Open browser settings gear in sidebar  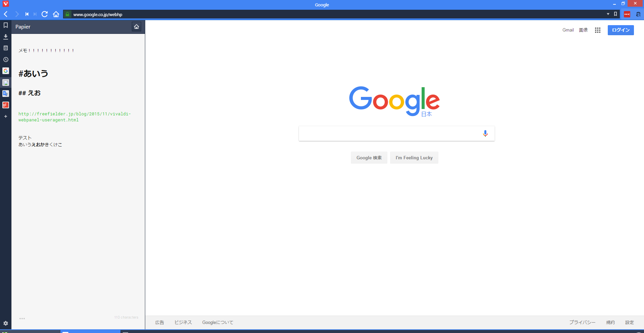pyautogui.click(x=6, y=323)
